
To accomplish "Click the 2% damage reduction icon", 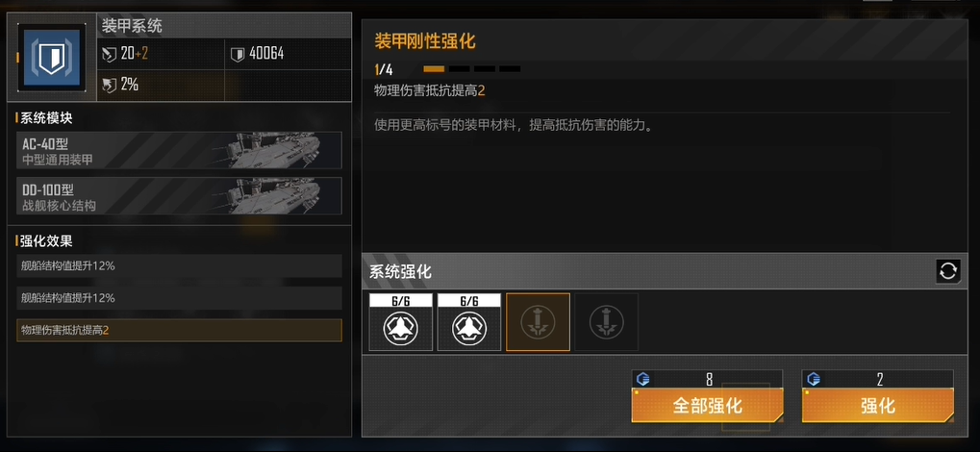I will click(x=110, y=85).
